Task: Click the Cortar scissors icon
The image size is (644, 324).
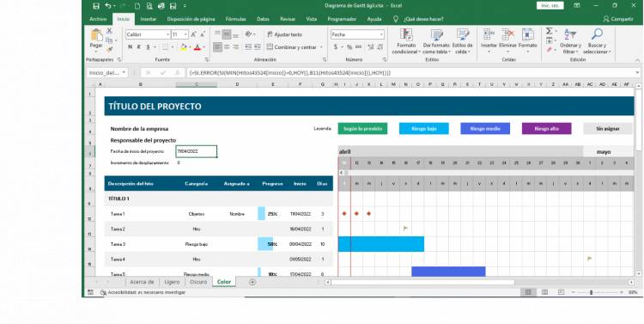Action: [109, 31]
